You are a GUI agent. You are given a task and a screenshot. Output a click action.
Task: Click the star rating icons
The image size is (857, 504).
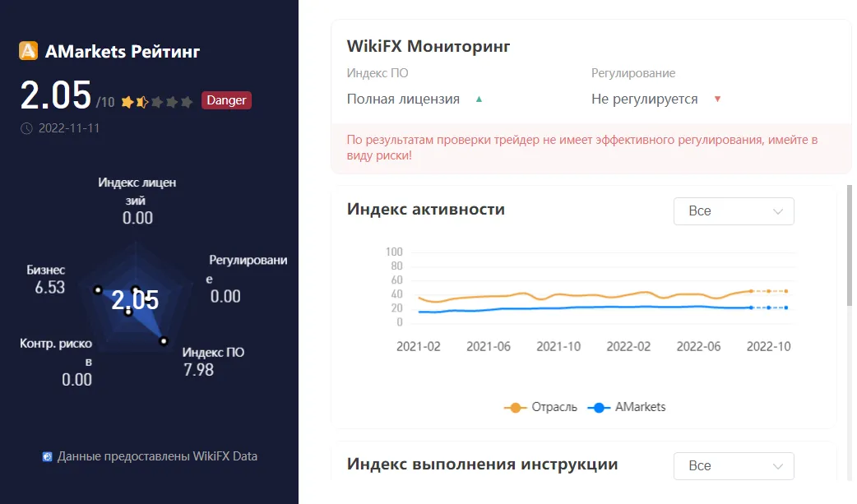[x=157, y=102]
